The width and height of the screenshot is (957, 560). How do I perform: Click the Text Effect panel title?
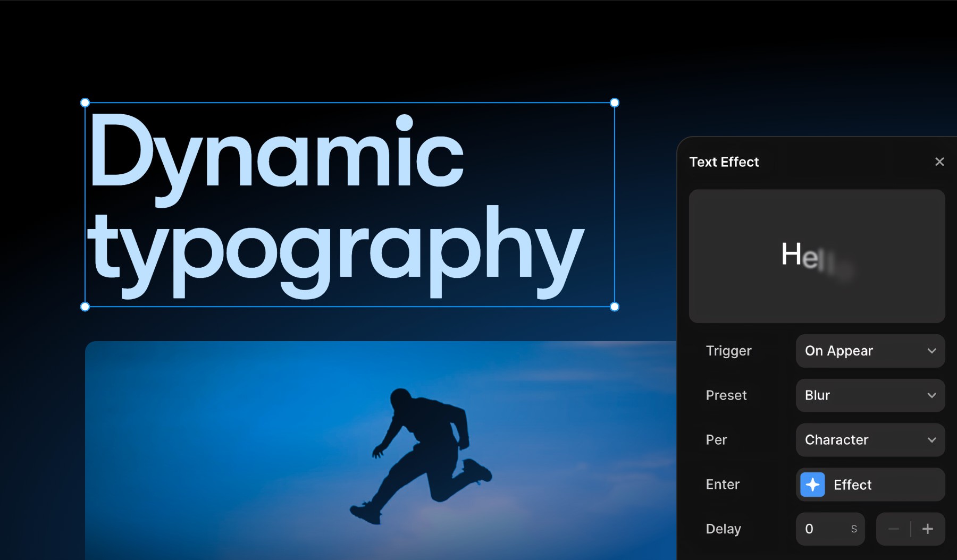(724, 162)
